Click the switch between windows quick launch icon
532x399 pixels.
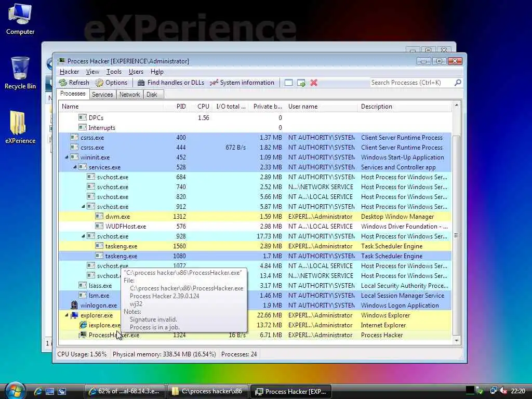point(62,391)
